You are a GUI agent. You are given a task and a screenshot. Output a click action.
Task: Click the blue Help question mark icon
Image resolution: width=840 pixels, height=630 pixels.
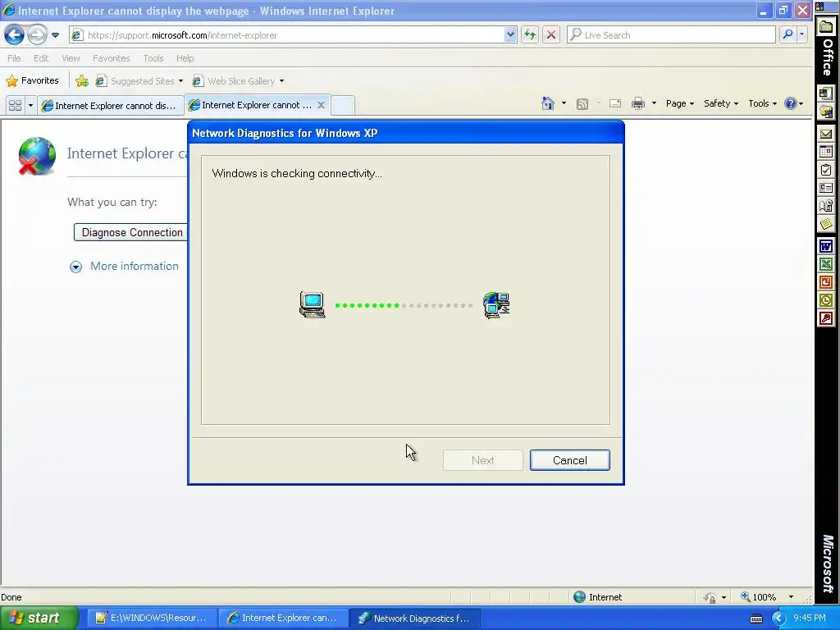pos(790,103)
